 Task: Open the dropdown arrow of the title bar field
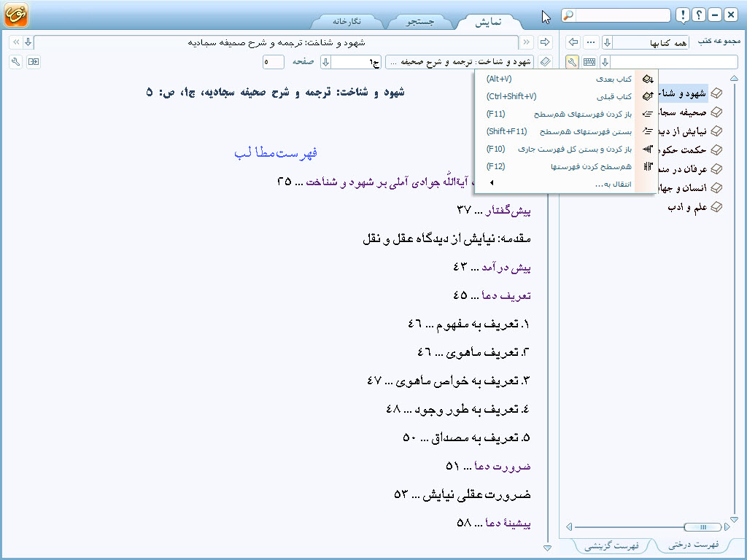click(28, 42)
